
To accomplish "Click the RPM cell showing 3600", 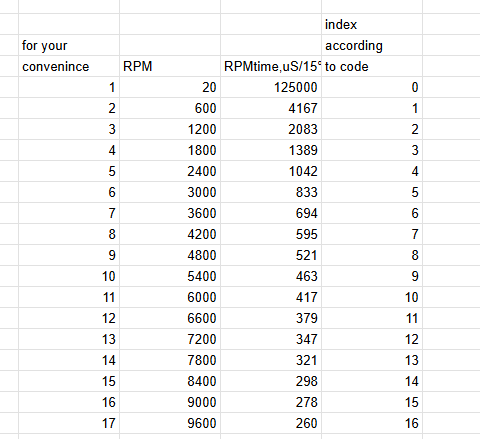I will 170,213.
